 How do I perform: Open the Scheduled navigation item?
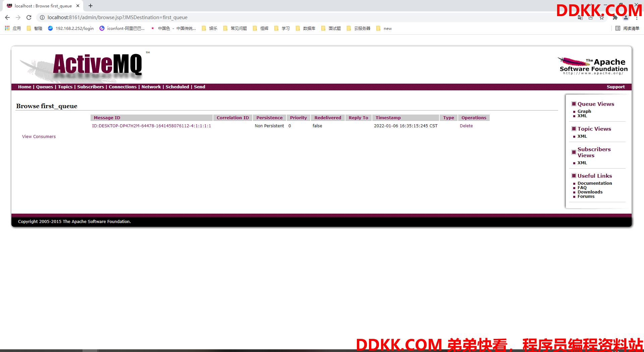(177, 87)
